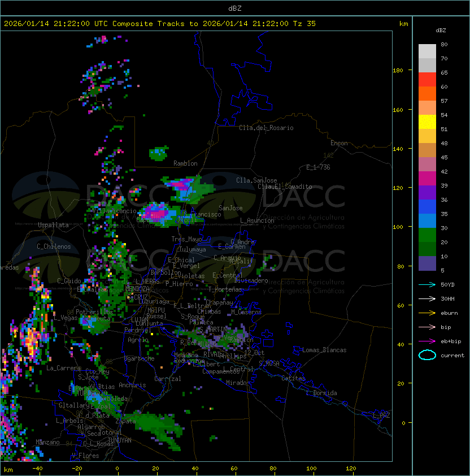Click the 'C_Chilenos' map label
This screenshot has width=470, height=476.
(x=54, y=246)
